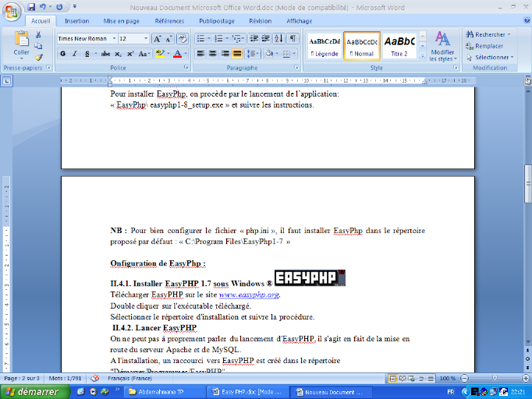Decrease paragraph indent

(254, 38)
